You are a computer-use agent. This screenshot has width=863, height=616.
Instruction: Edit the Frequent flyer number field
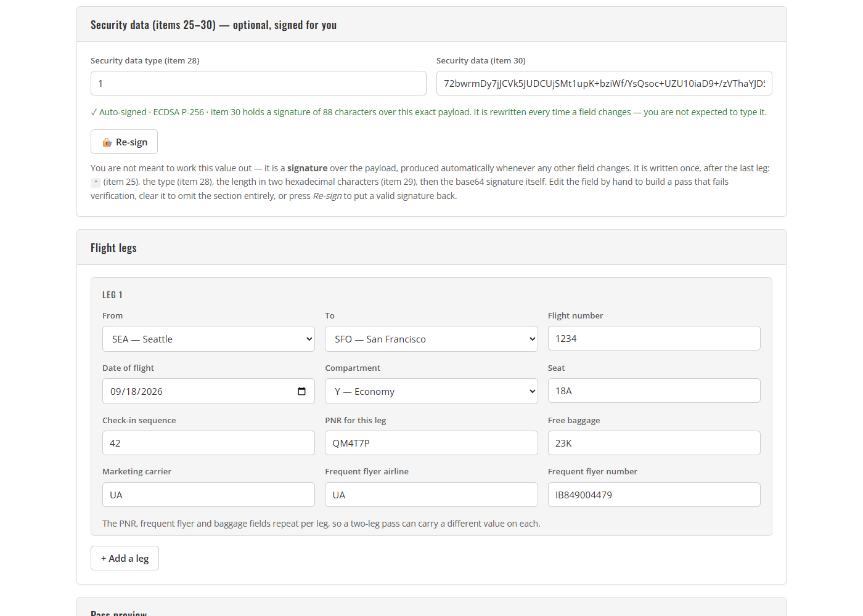coord(654,495)
